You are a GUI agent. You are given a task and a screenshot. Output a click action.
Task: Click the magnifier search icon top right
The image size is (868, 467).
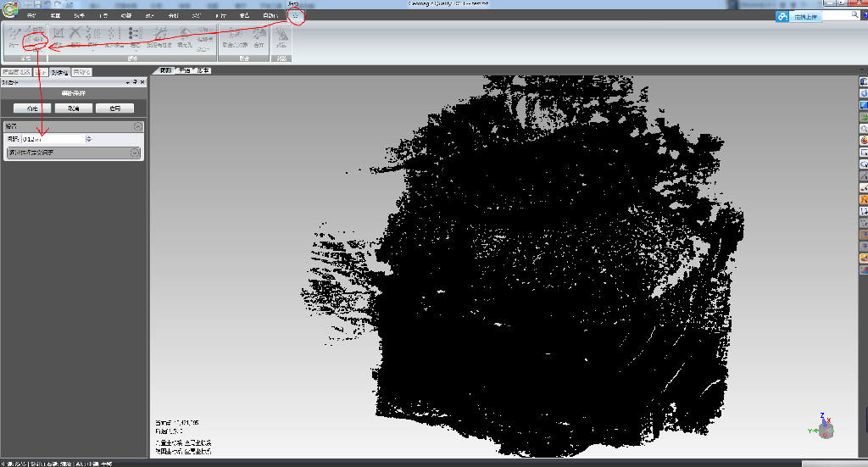855,15
